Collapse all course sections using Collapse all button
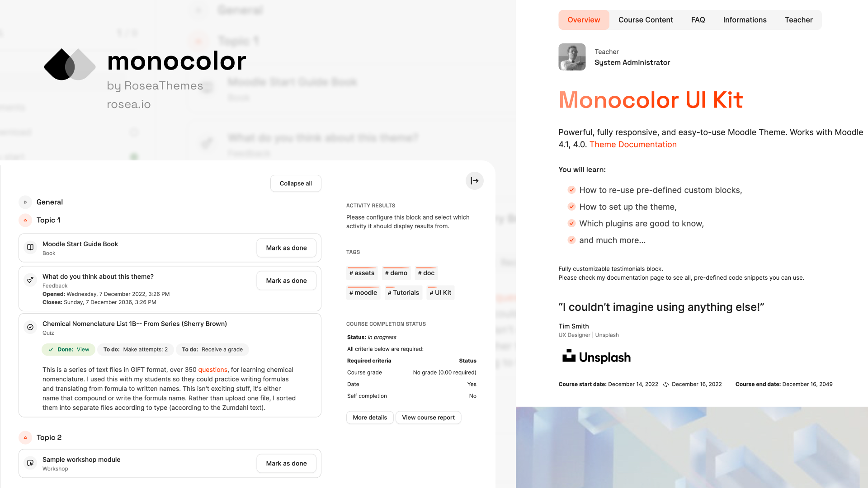 [x=295, y=183]
